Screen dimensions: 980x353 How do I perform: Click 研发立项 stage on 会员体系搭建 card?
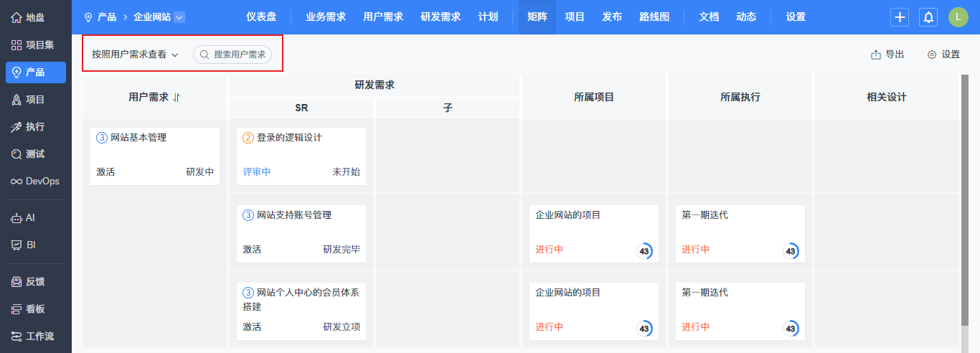pos(341,327)
